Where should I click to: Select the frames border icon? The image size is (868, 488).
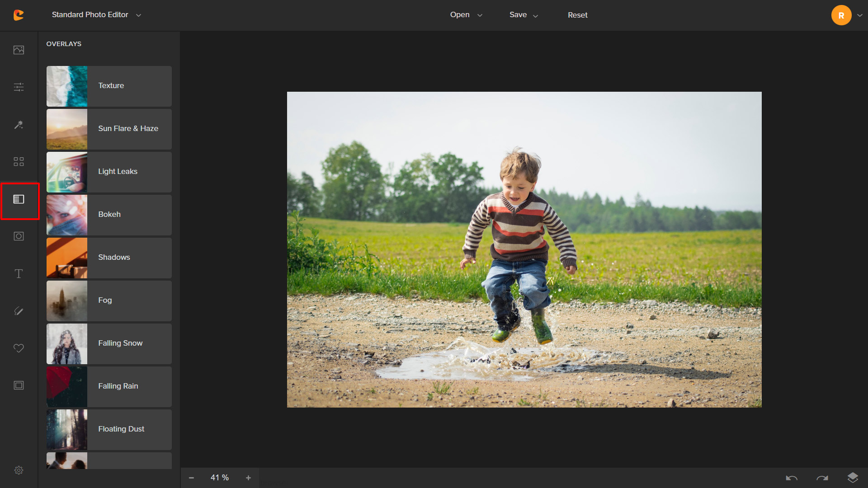coord(19,385)
